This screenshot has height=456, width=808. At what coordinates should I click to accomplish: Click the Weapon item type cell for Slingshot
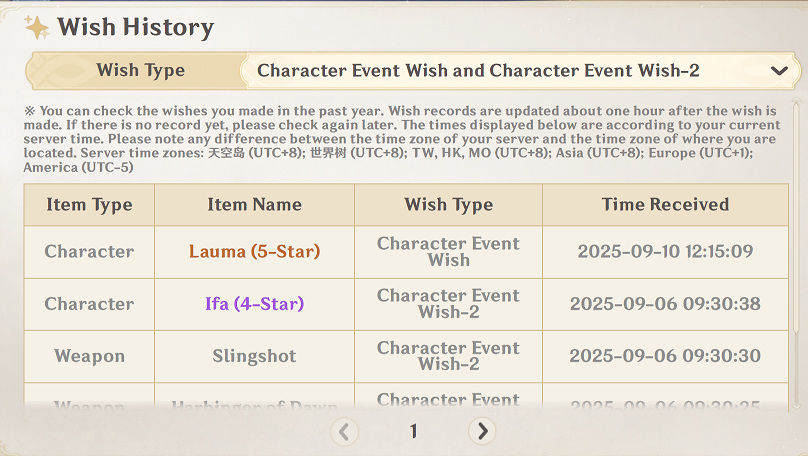[x=89, y=356]
